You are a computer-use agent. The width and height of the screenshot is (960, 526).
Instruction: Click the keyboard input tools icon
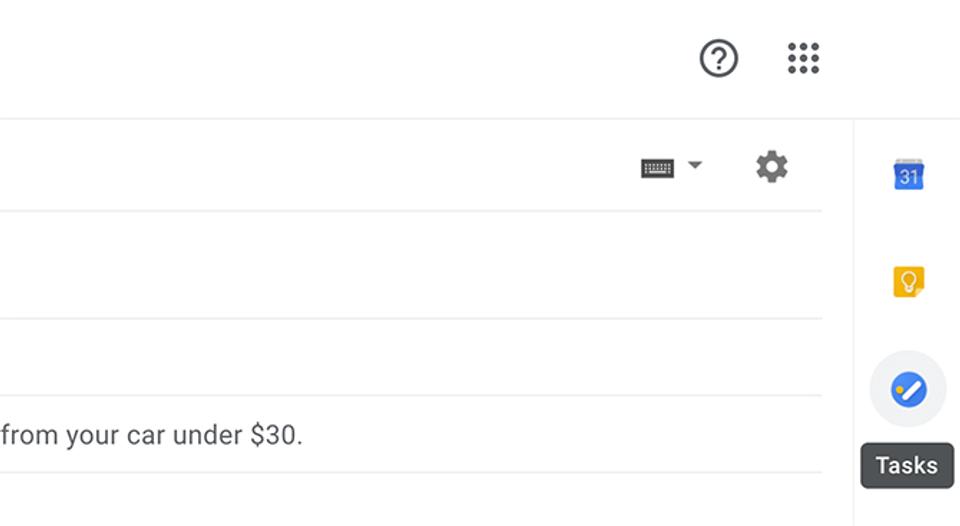pos(658,168)
